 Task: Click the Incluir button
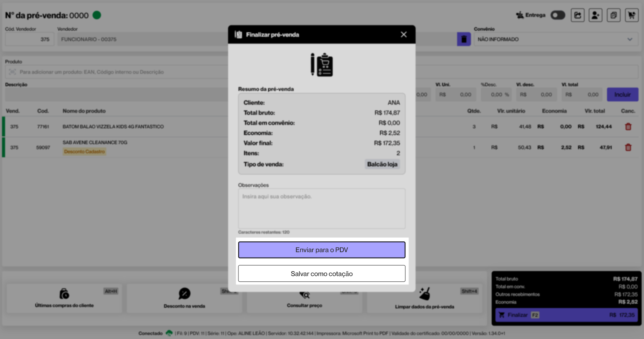[622, 95]
